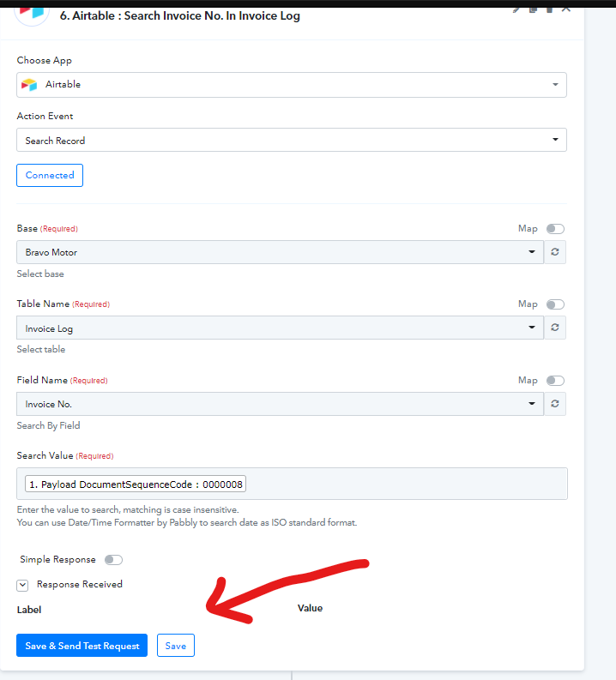This screenshot has height=680, width=616.
Task: Click the Connected button
Action: click(x=50, y=175)
